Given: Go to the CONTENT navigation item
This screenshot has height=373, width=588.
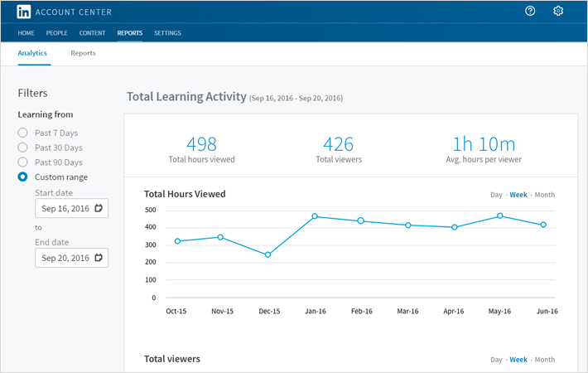Looking at the screenshot, I should 92,33.
